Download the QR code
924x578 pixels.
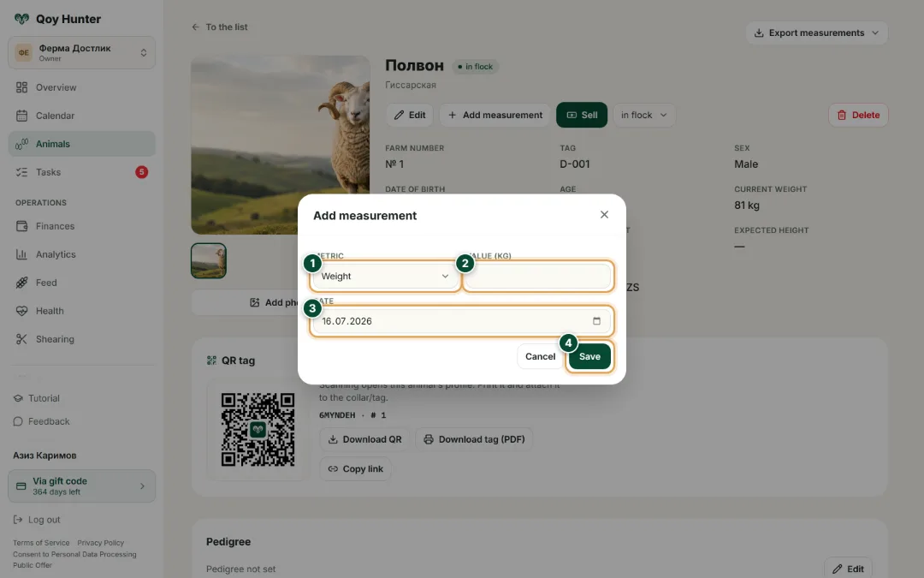[x=364, y=439]
